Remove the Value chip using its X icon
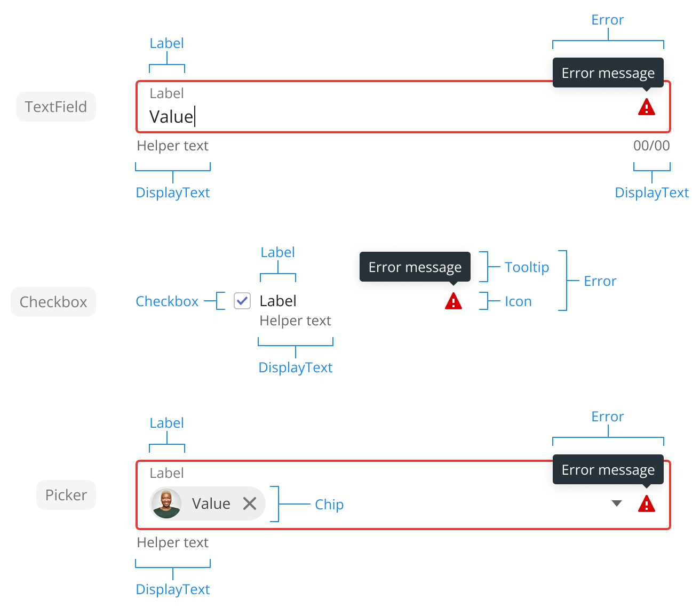 250,503
